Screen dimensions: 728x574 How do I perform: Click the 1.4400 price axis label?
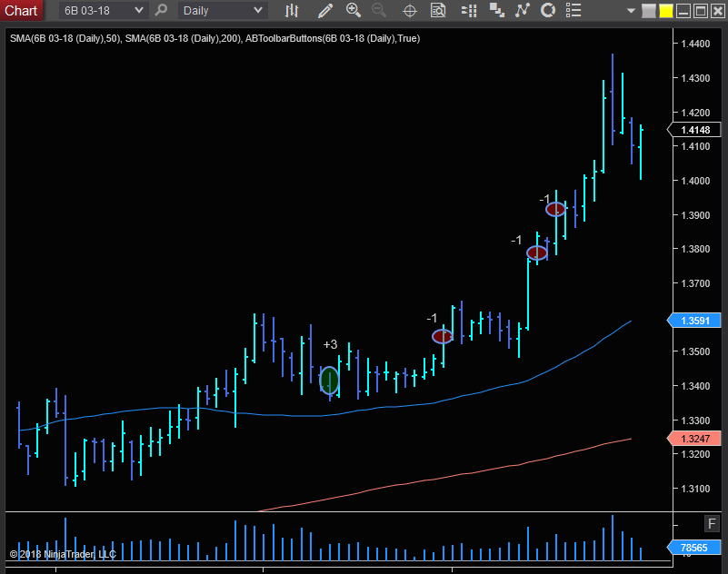[695, 45]
